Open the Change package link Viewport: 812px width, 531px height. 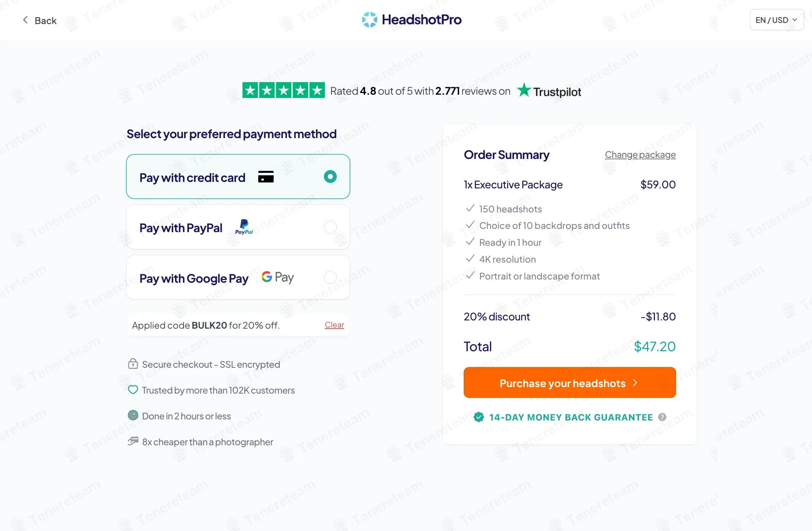click(640, 155)
